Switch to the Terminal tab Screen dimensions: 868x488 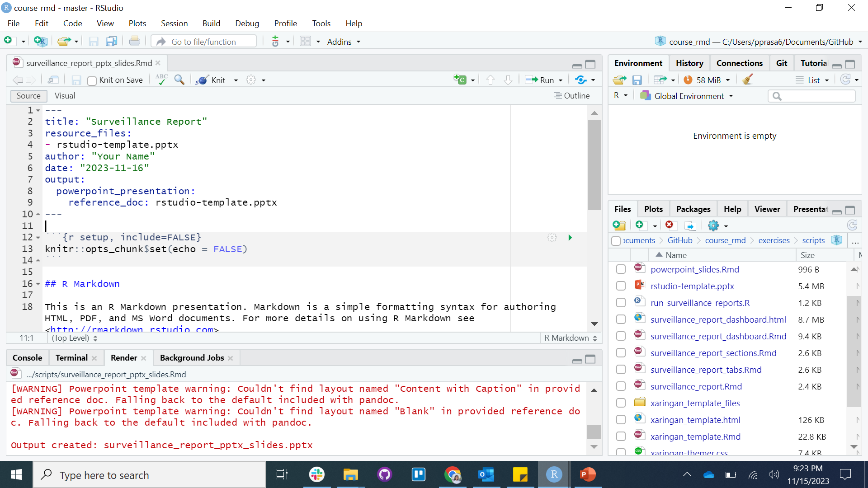coord(71,357)
